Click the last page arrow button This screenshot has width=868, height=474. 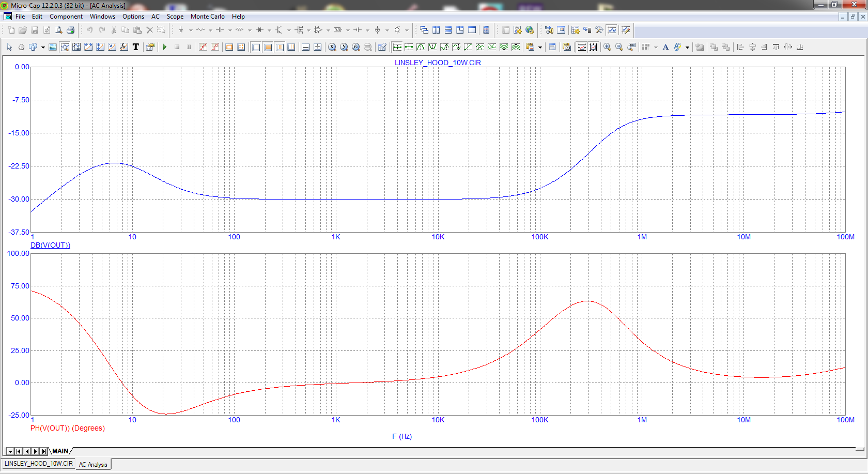pos(43,451)
